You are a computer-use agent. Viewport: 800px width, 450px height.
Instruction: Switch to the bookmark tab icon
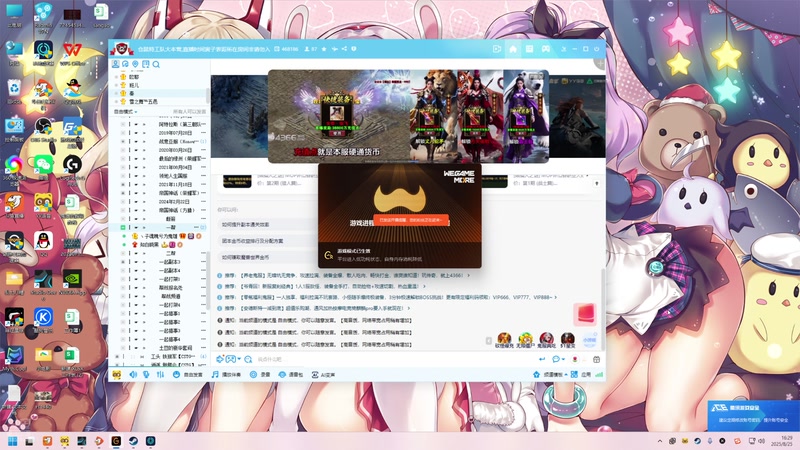coord(146,64)
